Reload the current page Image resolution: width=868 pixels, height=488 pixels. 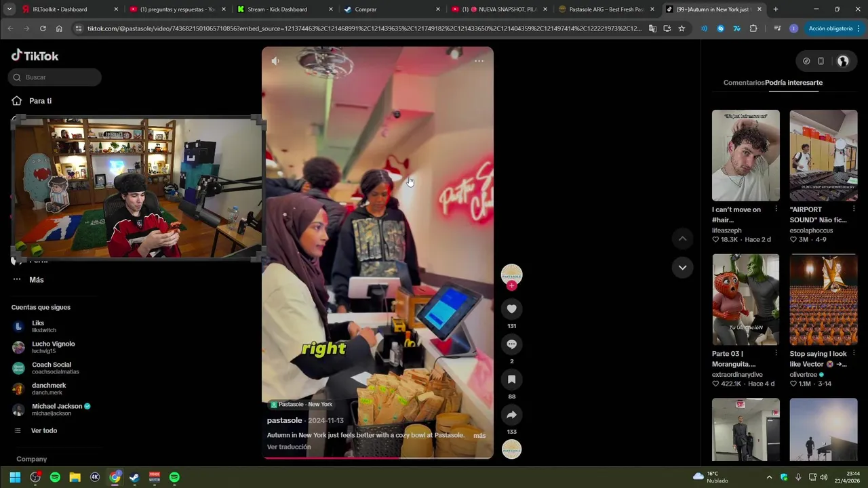(43, 28)
